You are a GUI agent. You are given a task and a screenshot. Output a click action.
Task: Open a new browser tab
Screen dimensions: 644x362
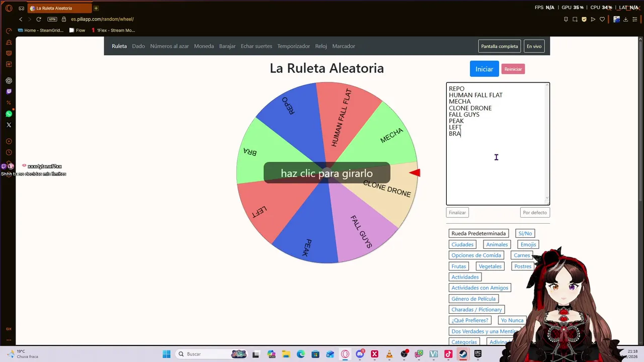coord(96,8)
